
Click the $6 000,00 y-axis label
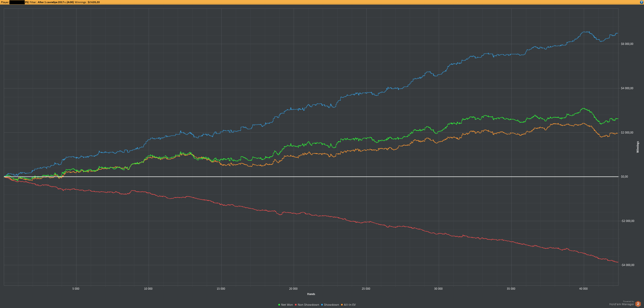(627, 44)
